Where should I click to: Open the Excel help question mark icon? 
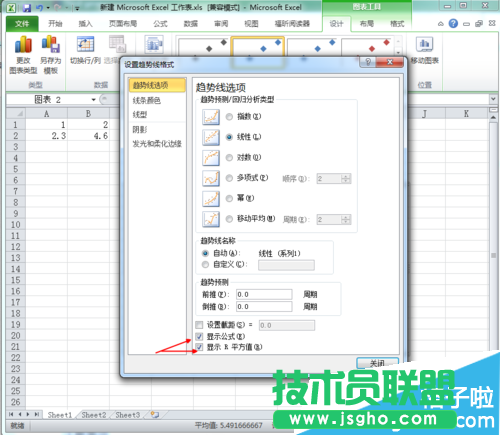point(453,23)
